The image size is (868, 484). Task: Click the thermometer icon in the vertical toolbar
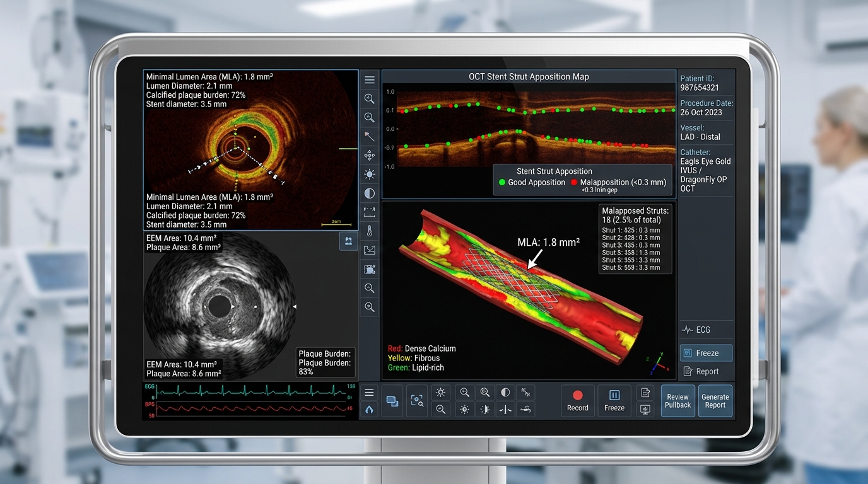pyautogui.click(x=370, y=231)
